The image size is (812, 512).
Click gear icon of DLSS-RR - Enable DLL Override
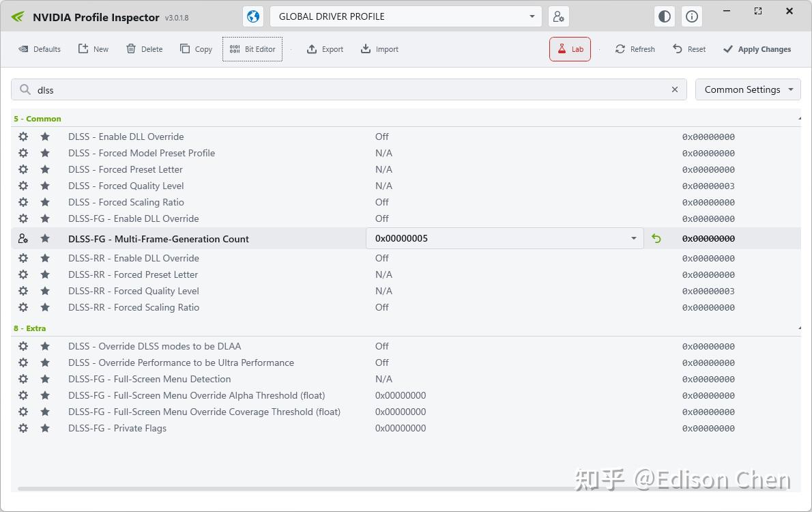click(23, 258)
